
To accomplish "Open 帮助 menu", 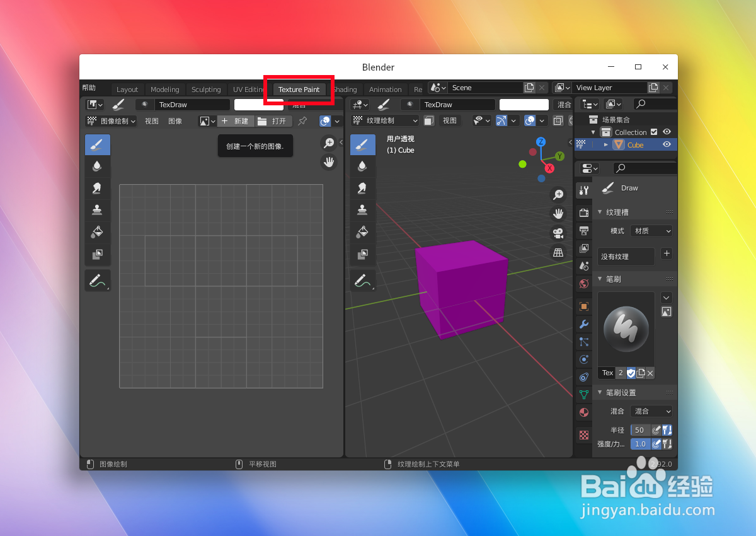I will tap(89, 88).
